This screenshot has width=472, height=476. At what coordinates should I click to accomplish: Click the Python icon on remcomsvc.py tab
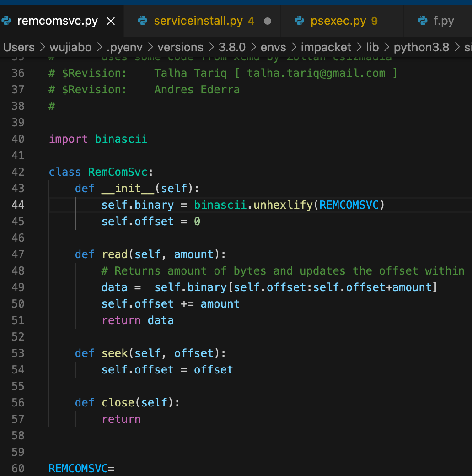(x=6, y=21)
